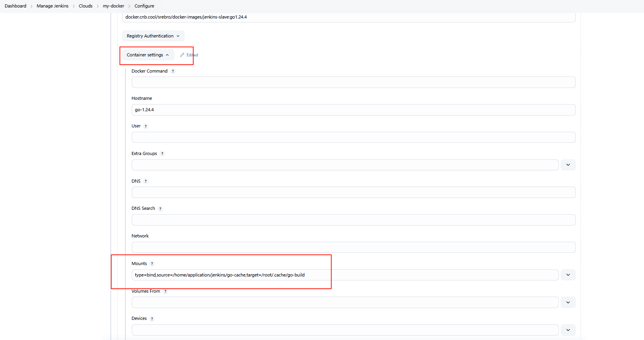The height and width of the screenshot is (340, 644).
Task: Click the Hostname field containing go-1.24.4
Action: [x=353, y=110]
